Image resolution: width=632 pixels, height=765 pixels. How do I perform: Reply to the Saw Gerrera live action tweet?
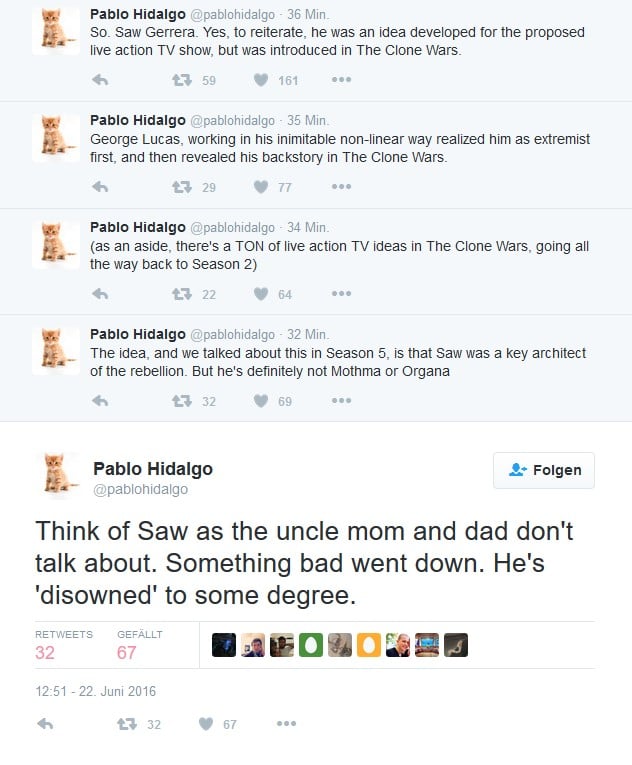point(100,80)
